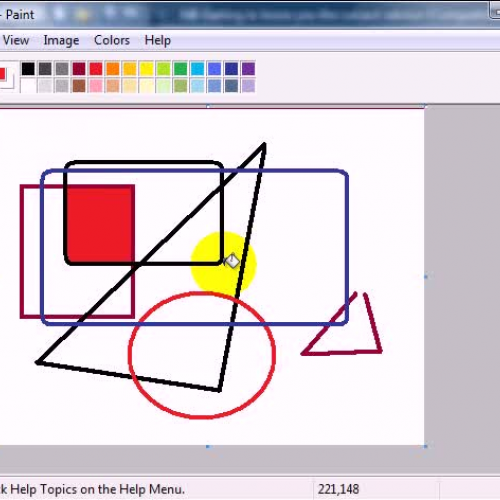
Task: Click the Help Topics status bar message
Action: pyautogui.click(x=92, y=490)
